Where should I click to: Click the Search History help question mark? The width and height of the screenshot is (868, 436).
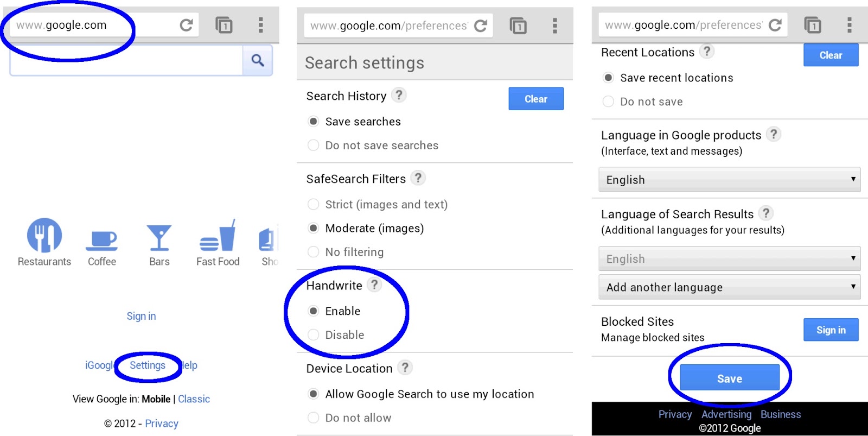pyautogui.click(x=399, y=95)
